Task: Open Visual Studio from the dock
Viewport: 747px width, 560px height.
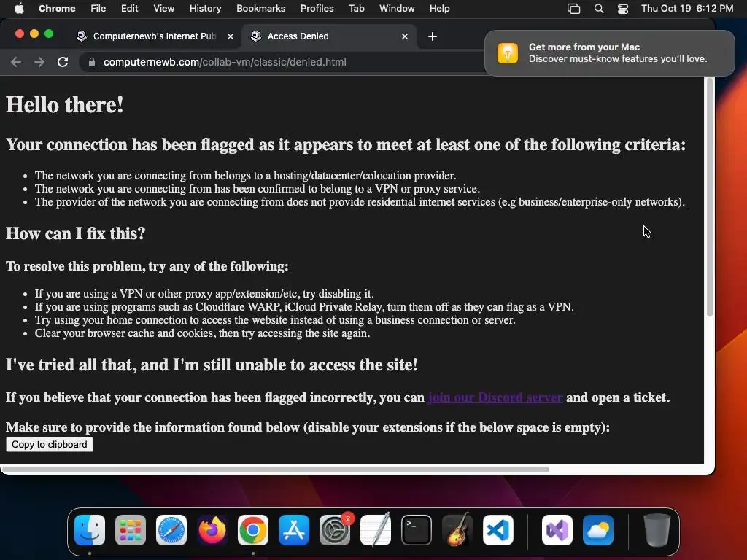Action: (x=557, y=530)
